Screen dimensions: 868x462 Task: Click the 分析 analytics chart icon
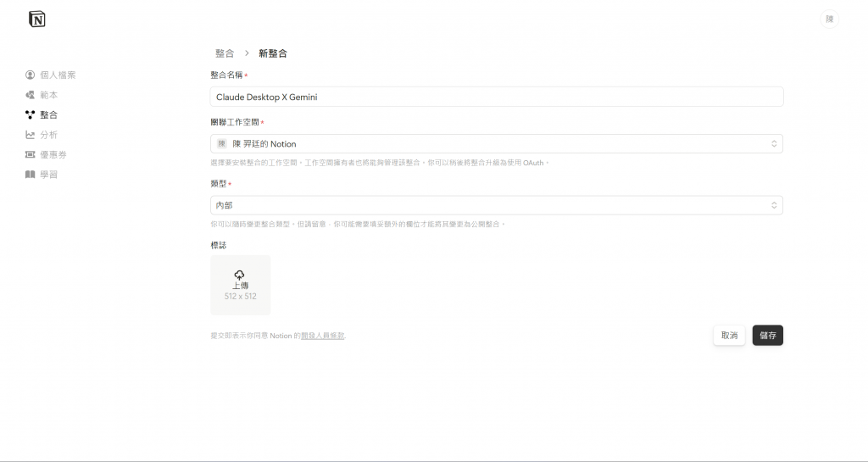click(30, 135)
